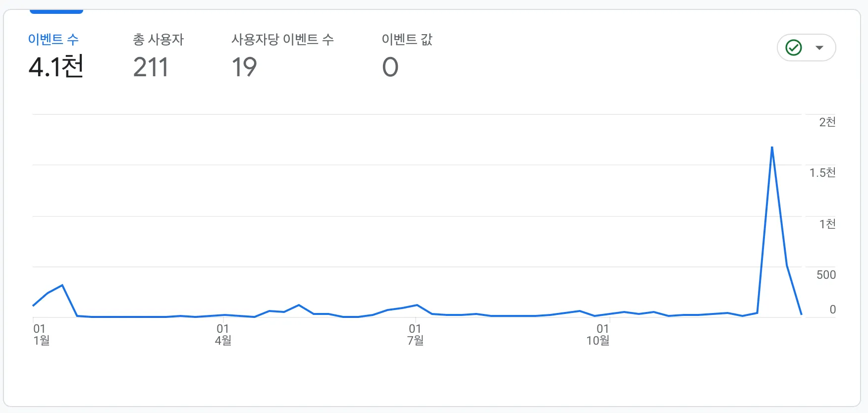Click the 4.1천 event count value
This screenshot has height=413, width=868.
click(x=56, y=67)
